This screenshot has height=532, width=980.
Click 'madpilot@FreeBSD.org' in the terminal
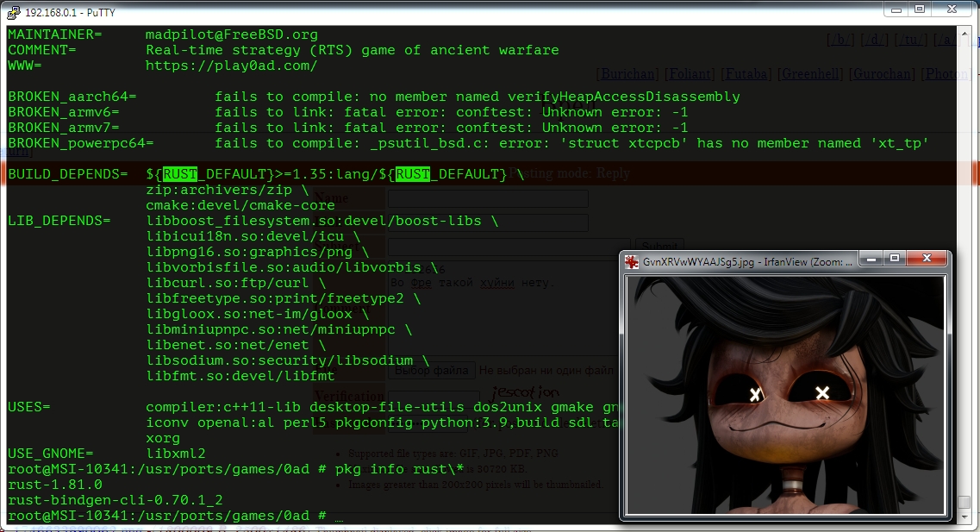point(232,35)
